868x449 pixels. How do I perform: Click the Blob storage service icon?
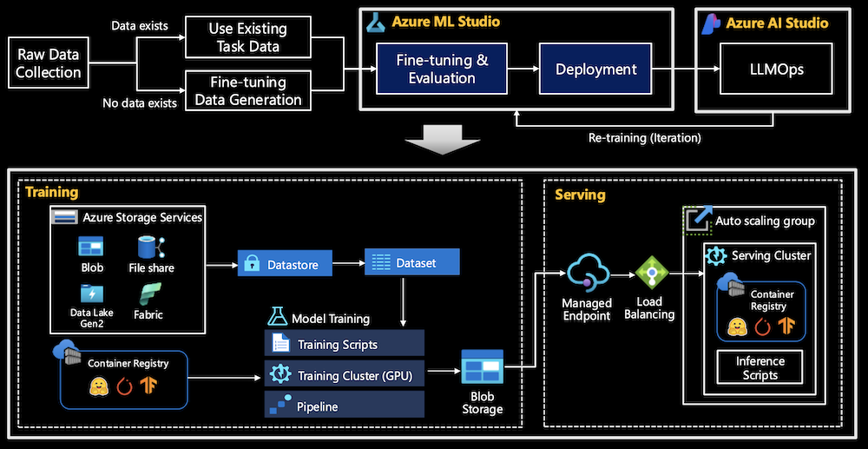point(90,246)
